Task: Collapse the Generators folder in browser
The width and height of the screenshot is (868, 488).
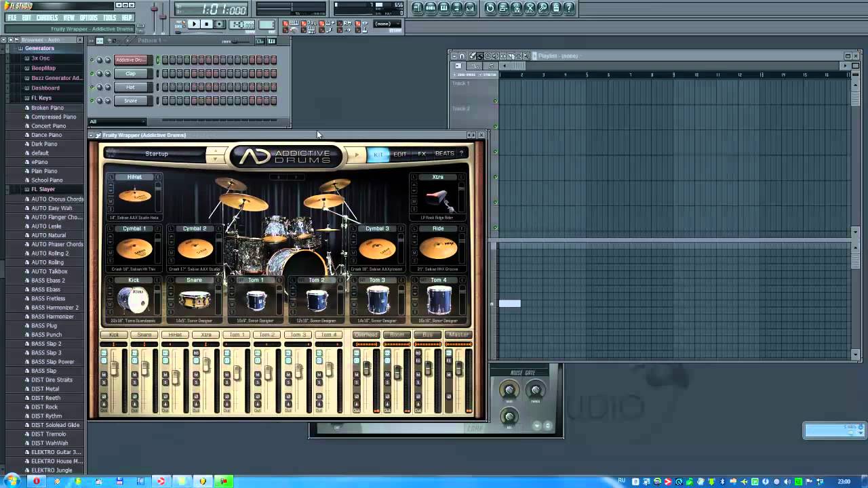Action: pyautogui.click(x=39, y=48)
